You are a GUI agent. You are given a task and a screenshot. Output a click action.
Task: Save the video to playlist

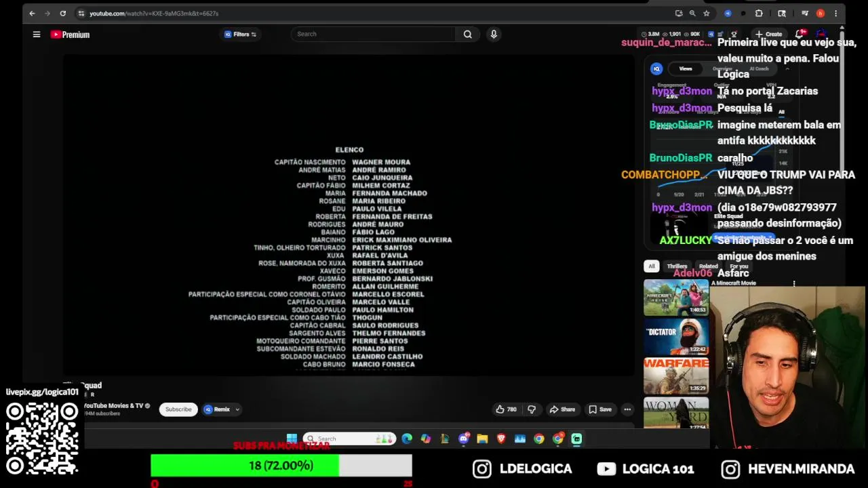click(600, 409)
